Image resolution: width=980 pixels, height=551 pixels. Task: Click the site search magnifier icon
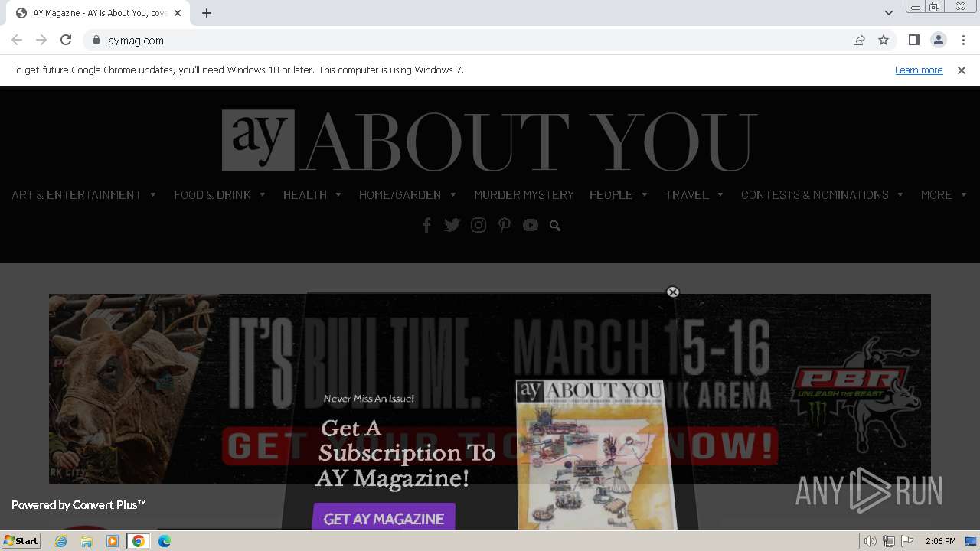click(x=555, y=226)
